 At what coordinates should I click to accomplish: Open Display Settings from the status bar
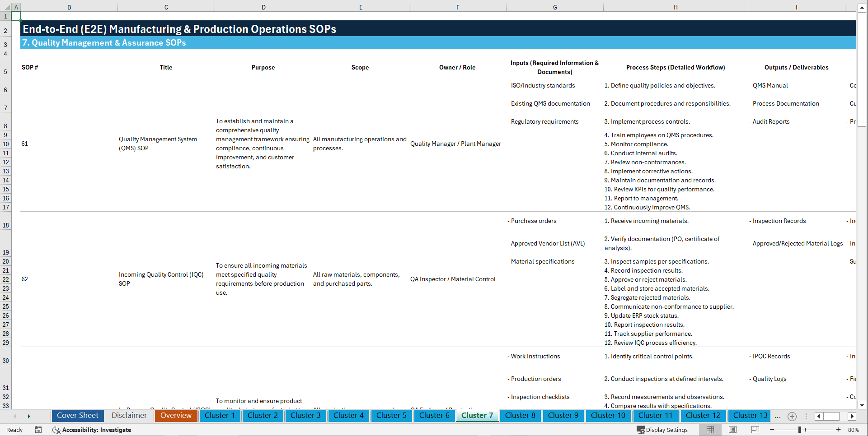662,430
